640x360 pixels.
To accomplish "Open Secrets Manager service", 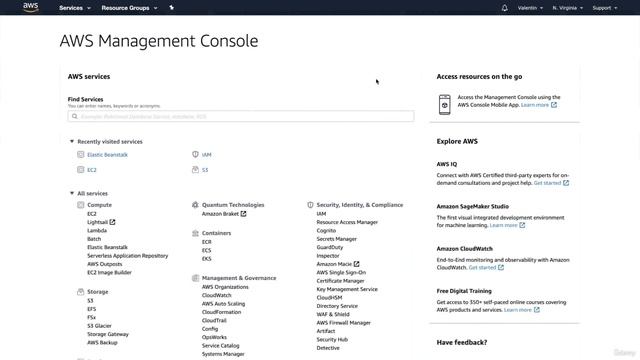I will 336,239.
